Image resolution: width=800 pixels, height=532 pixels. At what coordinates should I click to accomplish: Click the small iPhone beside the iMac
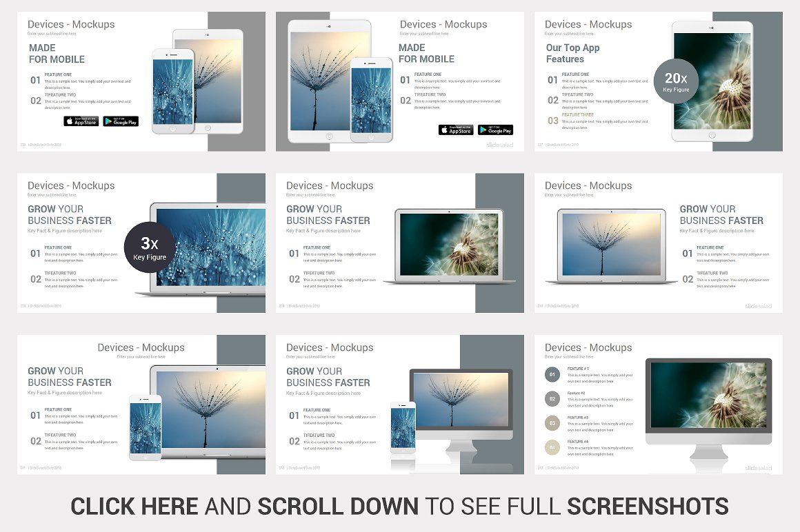coord(403,427)
